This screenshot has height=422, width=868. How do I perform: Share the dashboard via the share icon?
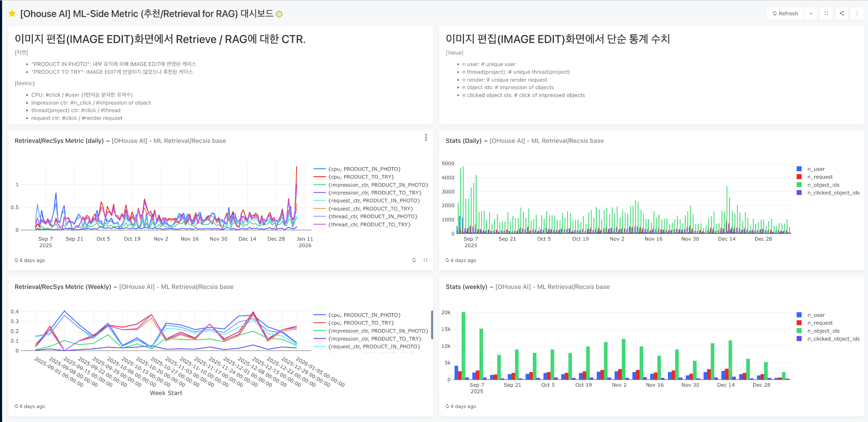tap(842, 13)
